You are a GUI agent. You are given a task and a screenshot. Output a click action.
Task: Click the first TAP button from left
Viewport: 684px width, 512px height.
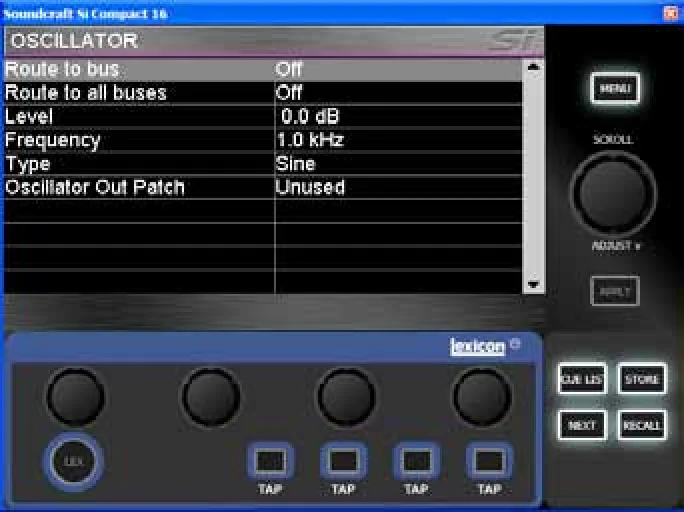[270, 461]
